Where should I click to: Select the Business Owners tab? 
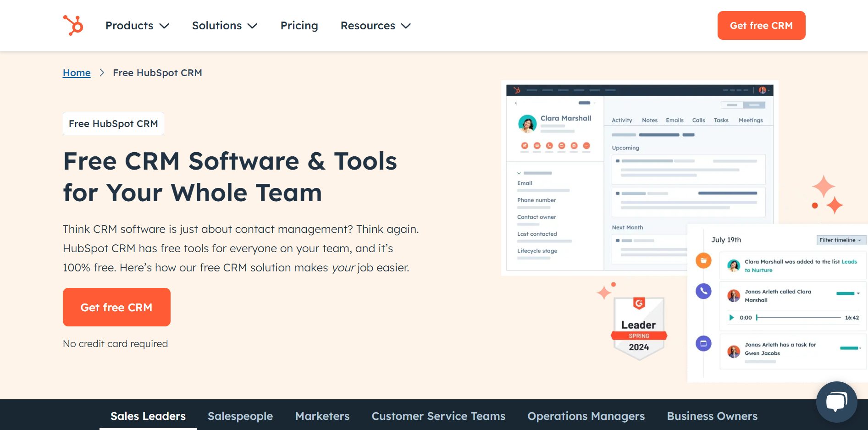pos(712,416)
